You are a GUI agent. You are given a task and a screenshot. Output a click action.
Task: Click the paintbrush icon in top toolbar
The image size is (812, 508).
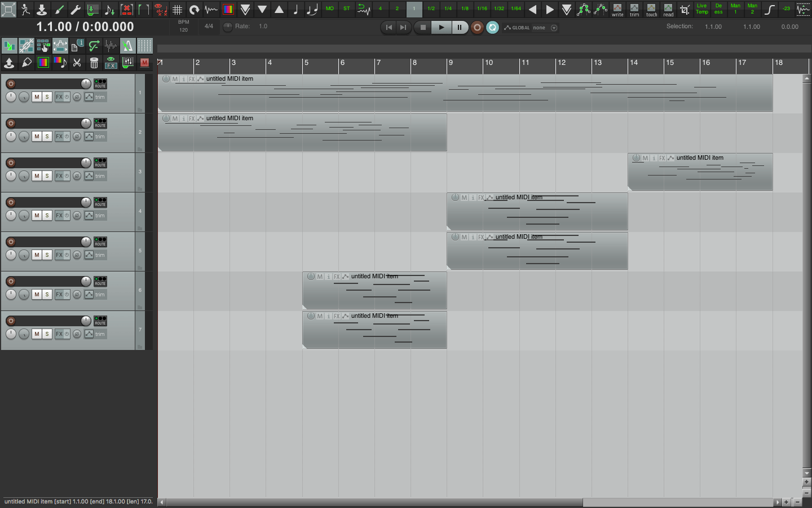pos(59,9)
